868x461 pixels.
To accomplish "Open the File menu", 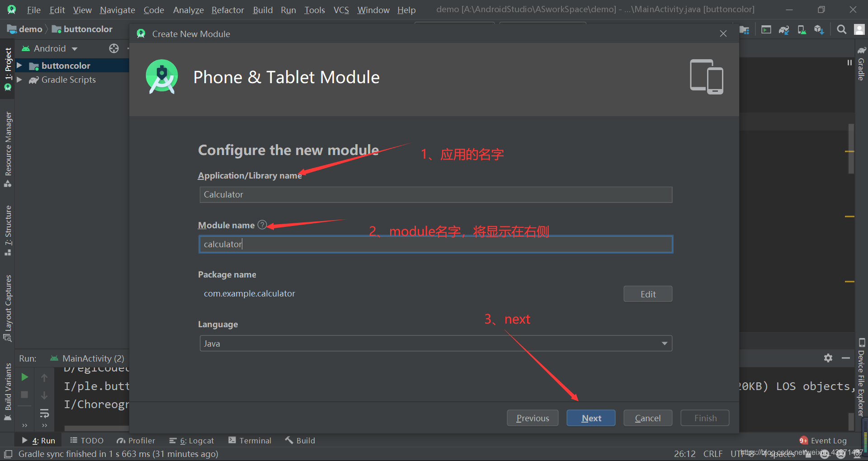I will (x=34, y=10).
